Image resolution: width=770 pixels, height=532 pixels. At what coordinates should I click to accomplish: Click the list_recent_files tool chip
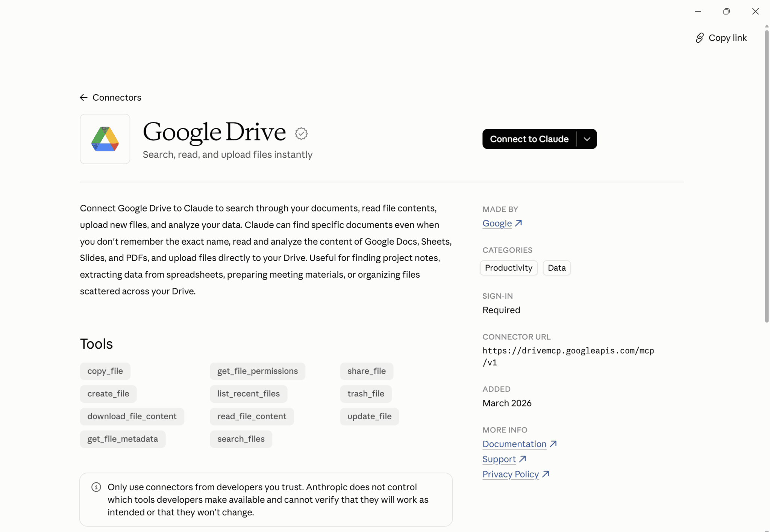point(249,394)
